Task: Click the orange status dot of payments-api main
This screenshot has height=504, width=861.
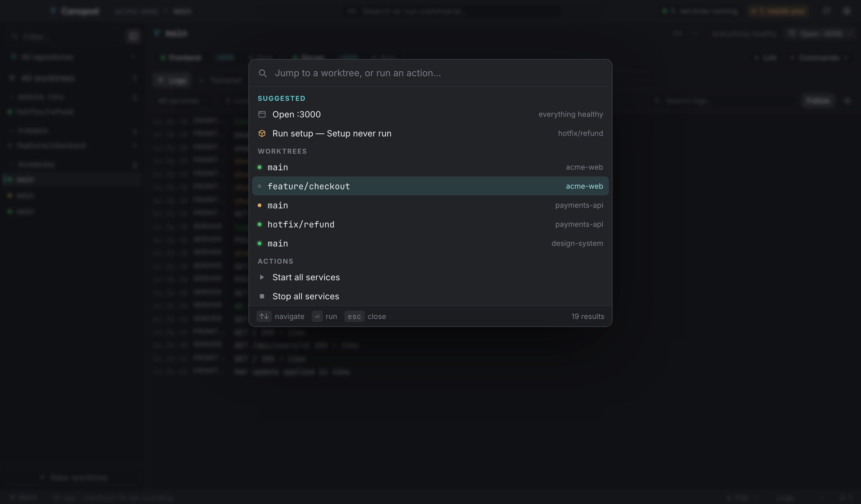Action: [259, 205]
